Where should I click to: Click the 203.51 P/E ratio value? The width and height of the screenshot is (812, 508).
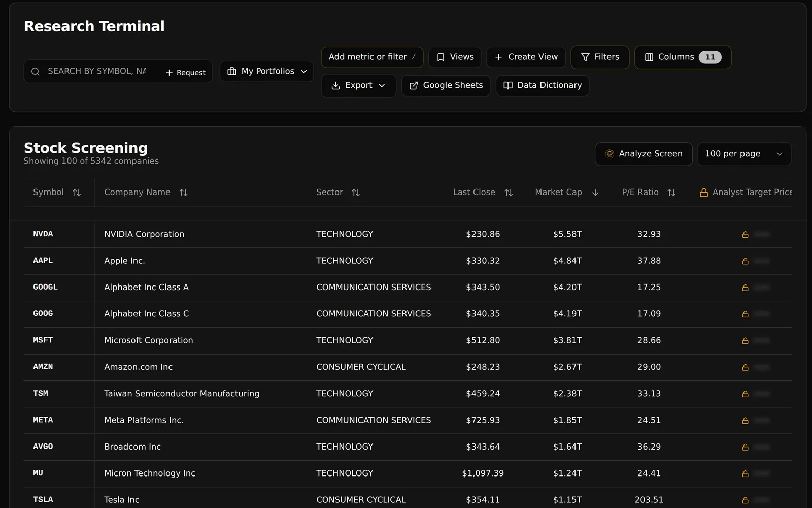[649, 500]
